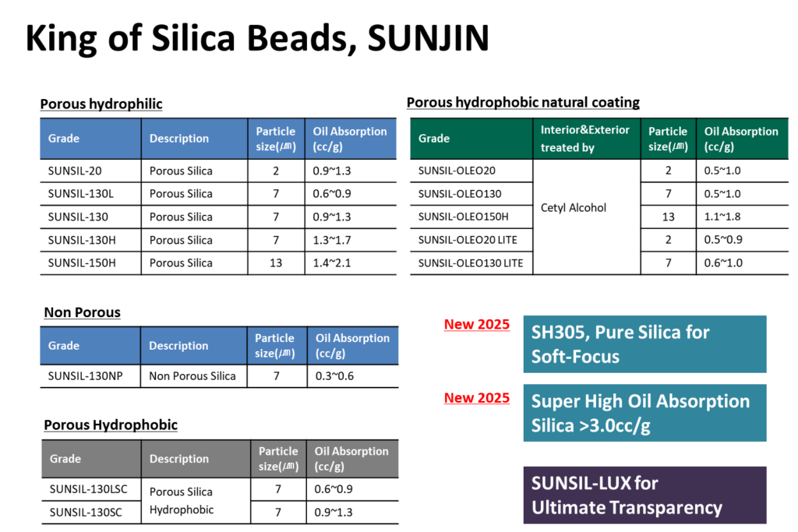Click the green Interior&Exterior treated by header

(x=586, y=139)
